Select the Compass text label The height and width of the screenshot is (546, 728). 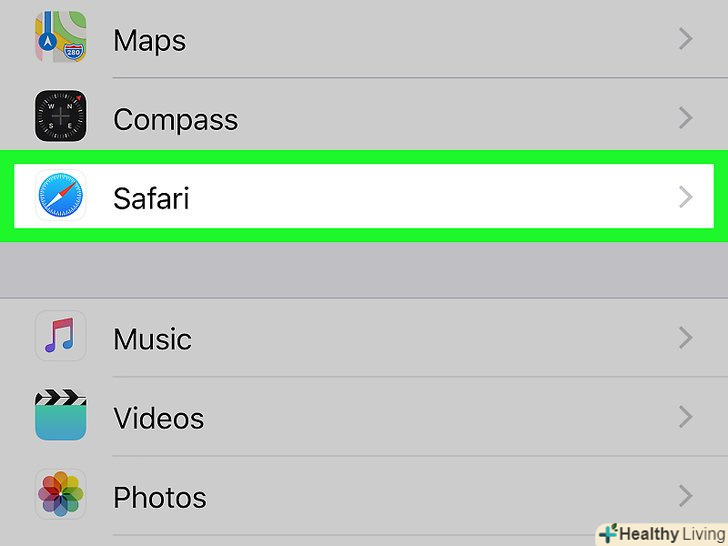[175, 120]
